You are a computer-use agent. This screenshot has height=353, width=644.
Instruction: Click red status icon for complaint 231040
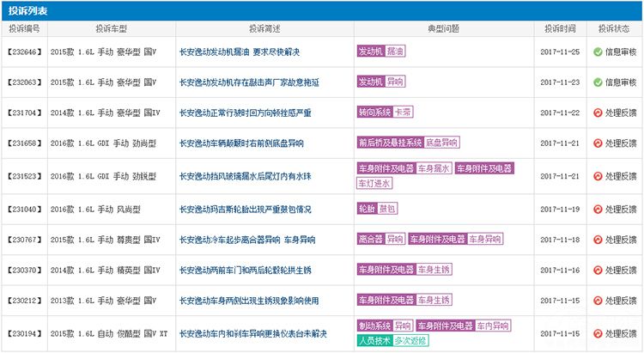[x=598, y=210]
